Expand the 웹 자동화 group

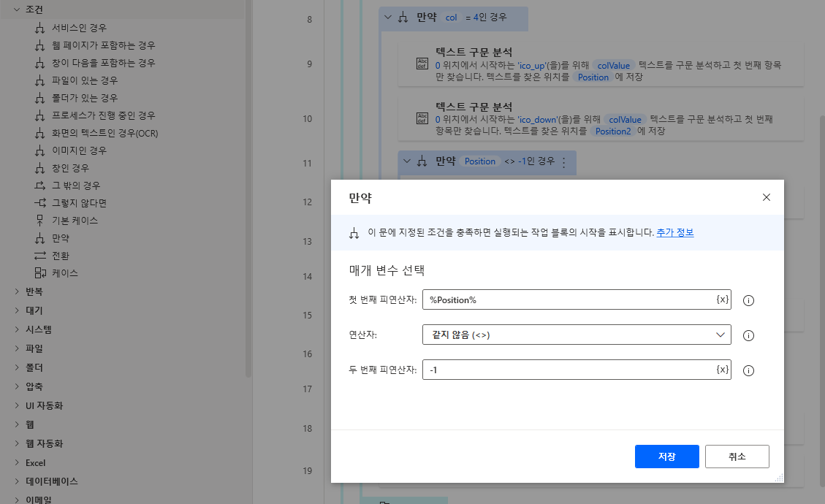(16, 443)
